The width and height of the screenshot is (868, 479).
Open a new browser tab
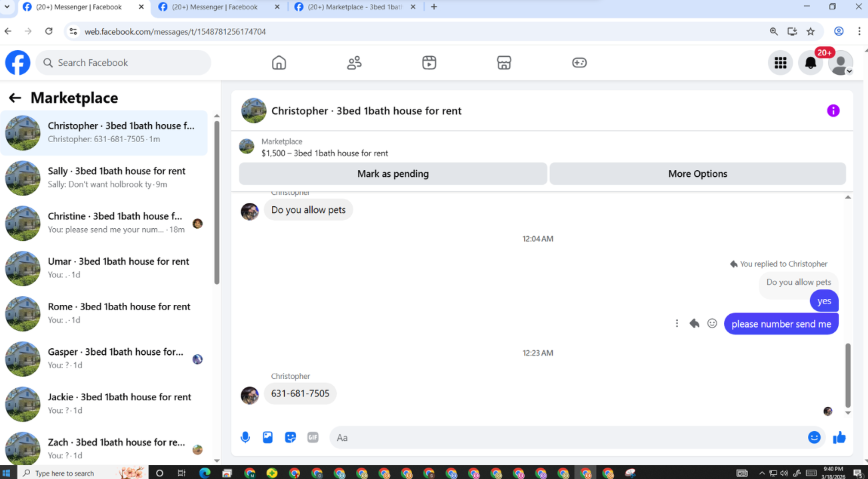[434, 7]
